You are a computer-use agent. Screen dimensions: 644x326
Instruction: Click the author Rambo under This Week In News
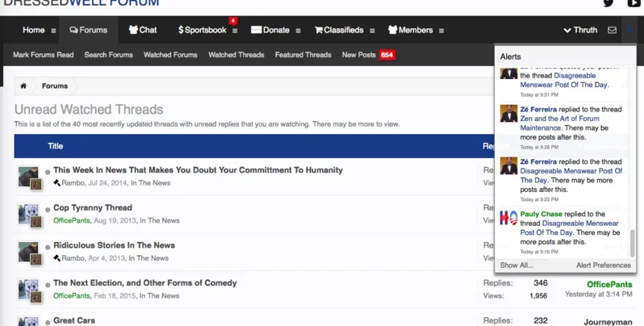(x=73, y=182)
